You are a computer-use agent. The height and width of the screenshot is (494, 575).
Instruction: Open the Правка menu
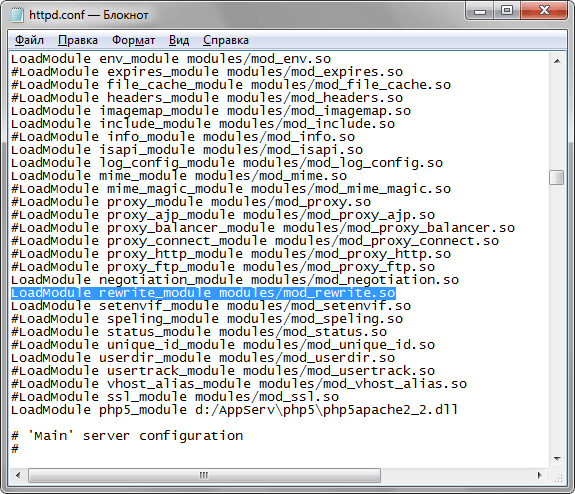(78, 40)
